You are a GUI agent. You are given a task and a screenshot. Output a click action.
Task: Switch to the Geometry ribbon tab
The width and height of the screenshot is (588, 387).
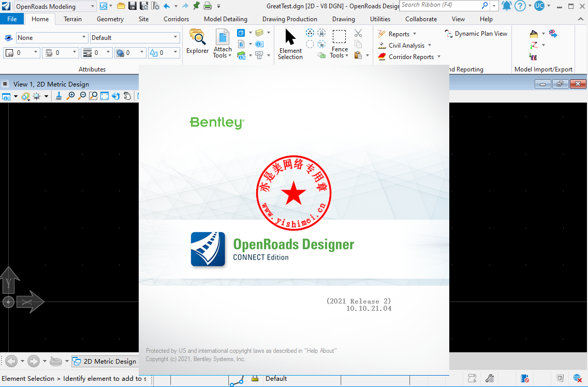[x=110, y=19]
